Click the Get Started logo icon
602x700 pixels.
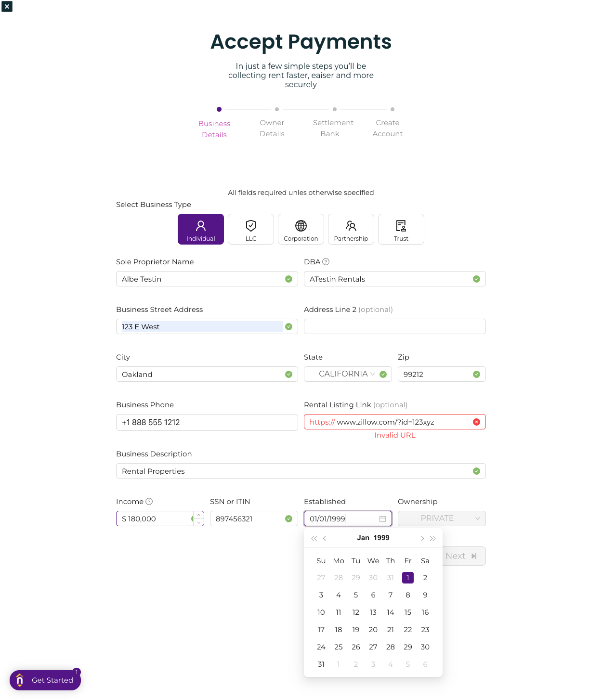click(20, 680)
